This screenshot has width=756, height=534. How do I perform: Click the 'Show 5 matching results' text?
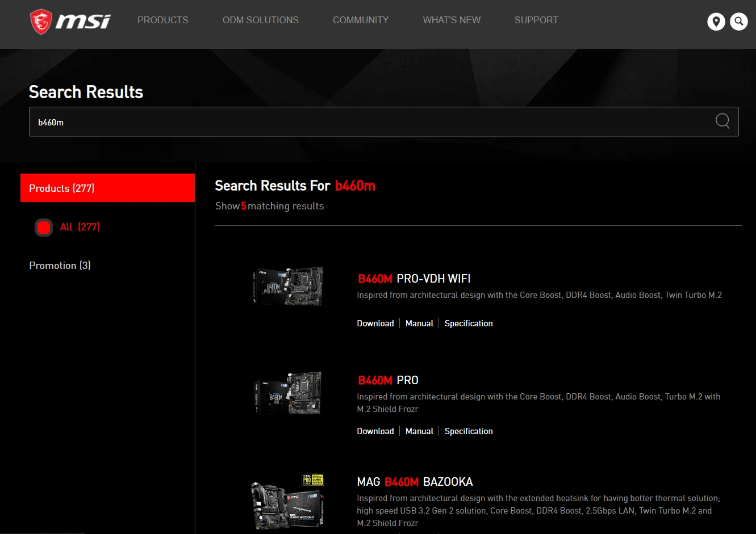point(269,206)
